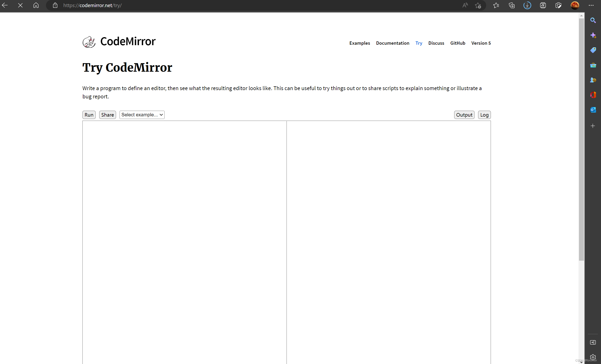Go to browser home page
Screen dimensions: 601x364
click(x=36, y=5)
